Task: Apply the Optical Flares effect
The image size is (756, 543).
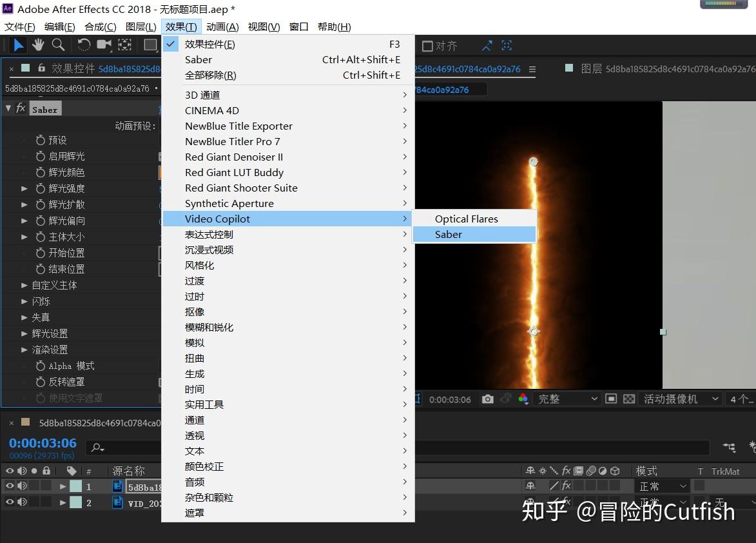Action: click(466, 219)
